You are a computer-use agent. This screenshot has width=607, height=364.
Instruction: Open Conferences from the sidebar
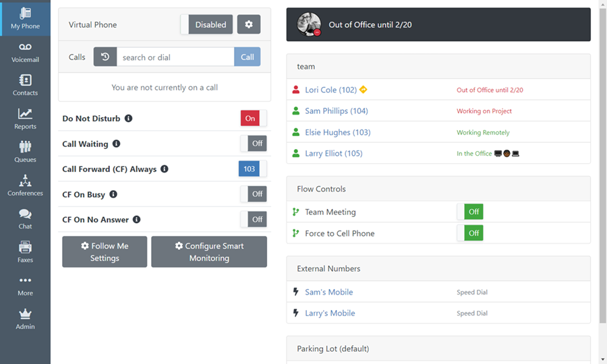click(25, 186)
